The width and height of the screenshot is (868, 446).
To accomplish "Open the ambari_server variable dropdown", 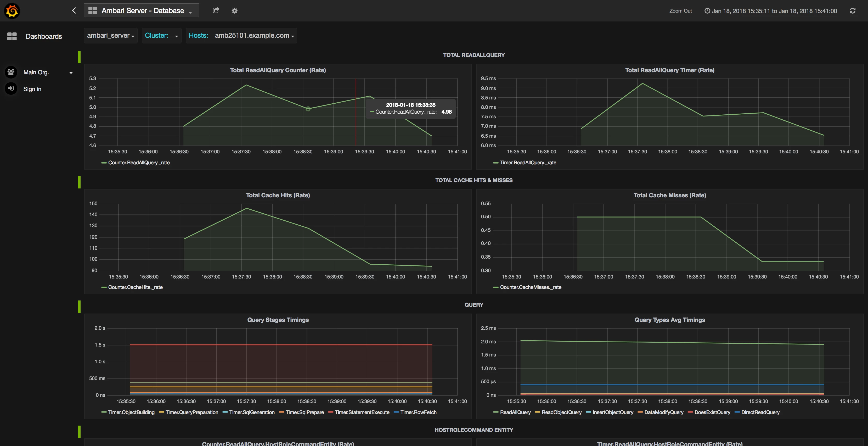I will click(x=110, y=36).
